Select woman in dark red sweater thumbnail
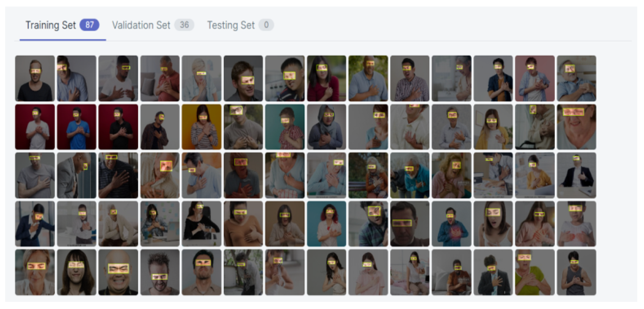 (x=327, y=78)
